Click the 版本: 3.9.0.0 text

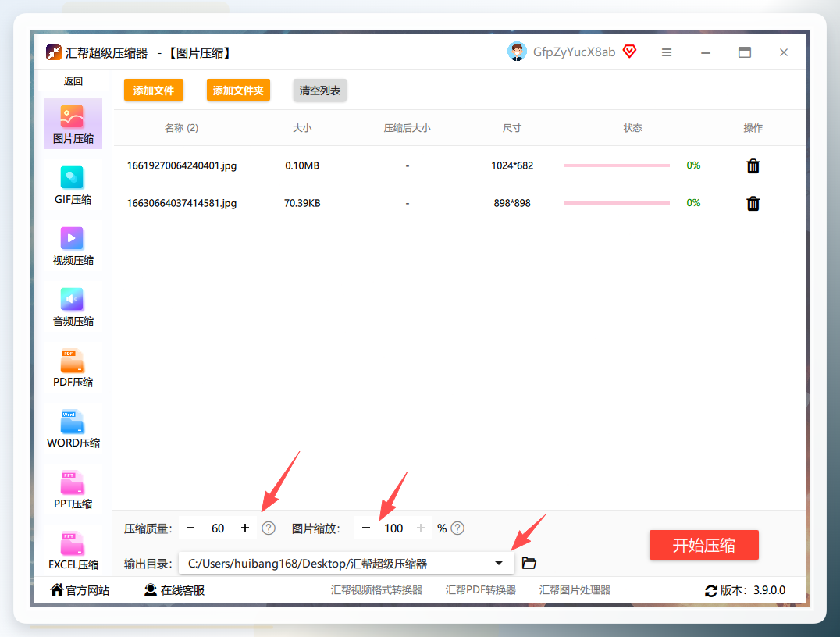(753, 590)
